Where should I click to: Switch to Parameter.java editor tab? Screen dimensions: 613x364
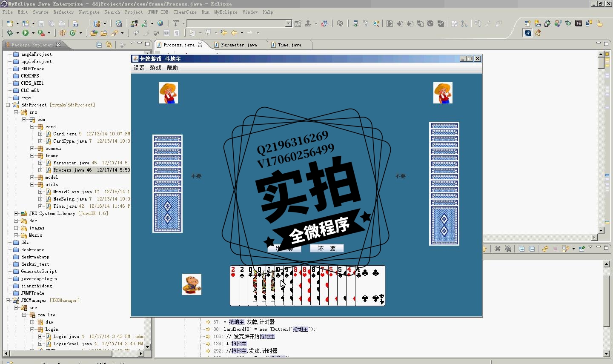tap(239, 45)
